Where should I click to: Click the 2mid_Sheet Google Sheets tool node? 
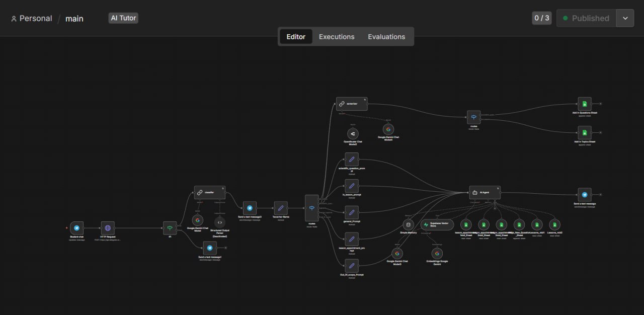tap(484, 224)
